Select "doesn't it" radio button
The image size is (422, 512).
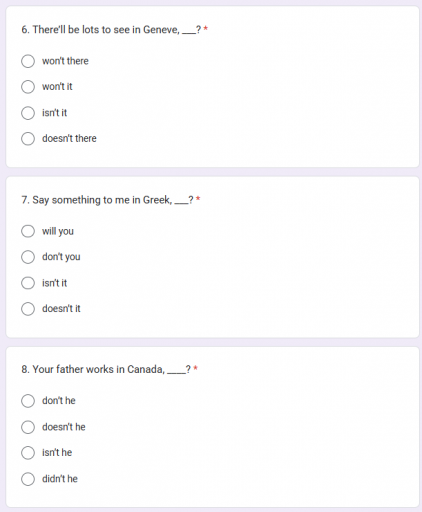pos(28,309)
